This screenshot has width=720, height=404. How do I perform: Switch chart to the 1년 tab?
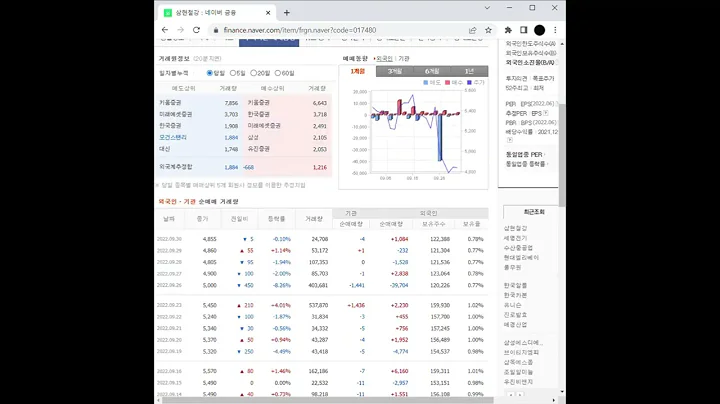(469, 71)
